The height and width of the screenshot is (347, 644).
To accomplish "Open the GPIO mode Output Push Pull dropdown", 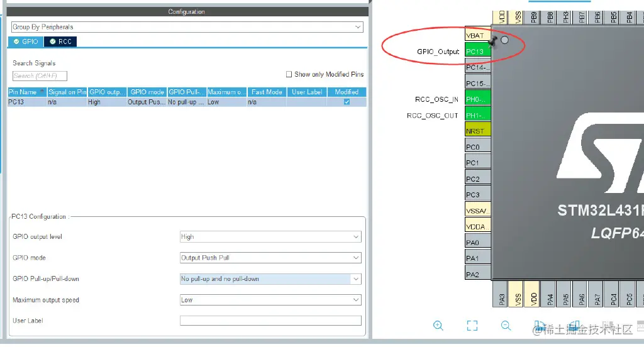I will click(x=270, y=258).
